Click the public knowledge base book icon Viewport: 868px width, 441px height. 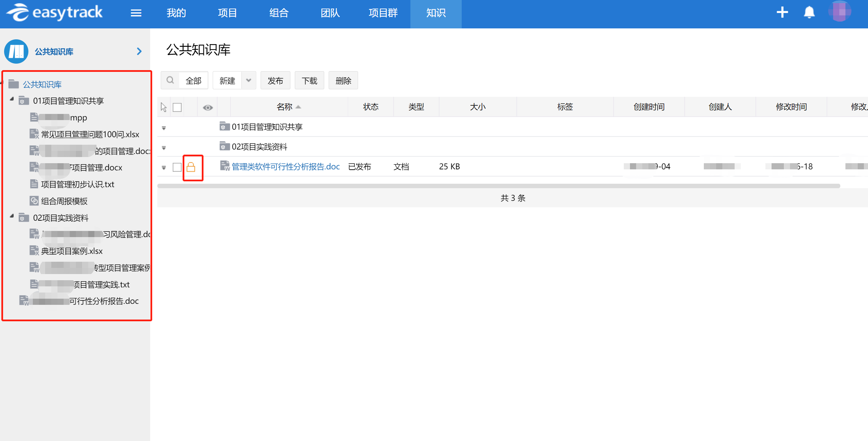pyautogui.click(x=16, y=51)
